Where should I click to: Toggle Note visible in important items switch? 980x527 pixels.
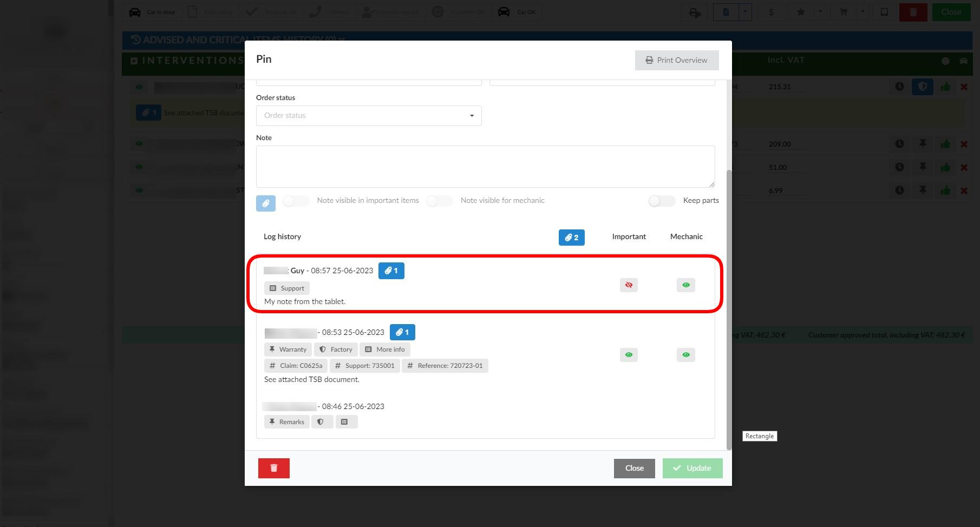click(296, 201)
